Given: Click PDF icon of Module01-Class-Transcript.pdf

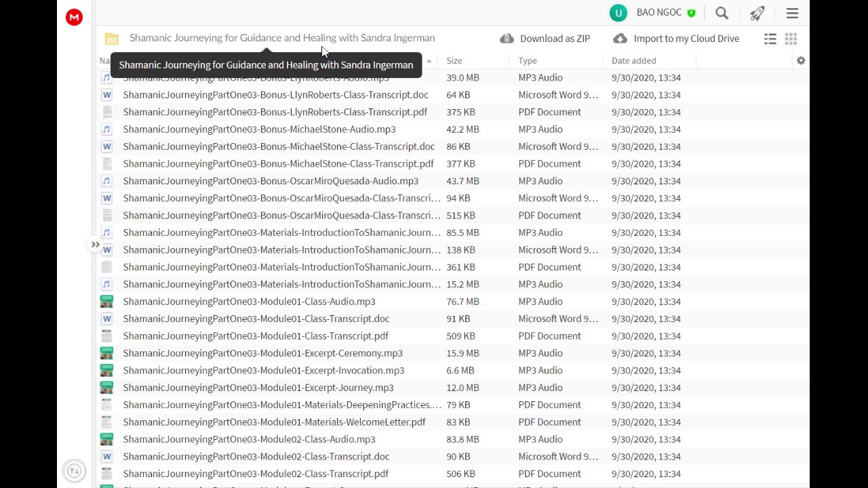Looking at the screenshot, I should pyautogui.click(x=106, y=335).
